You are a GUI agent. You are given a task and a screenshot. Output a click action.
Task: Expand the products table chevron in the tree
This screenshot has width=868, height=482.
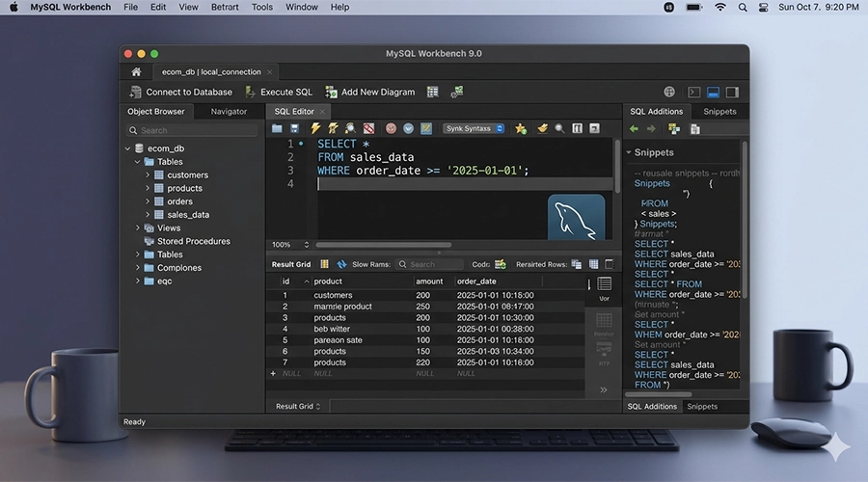tap(148, 188)
